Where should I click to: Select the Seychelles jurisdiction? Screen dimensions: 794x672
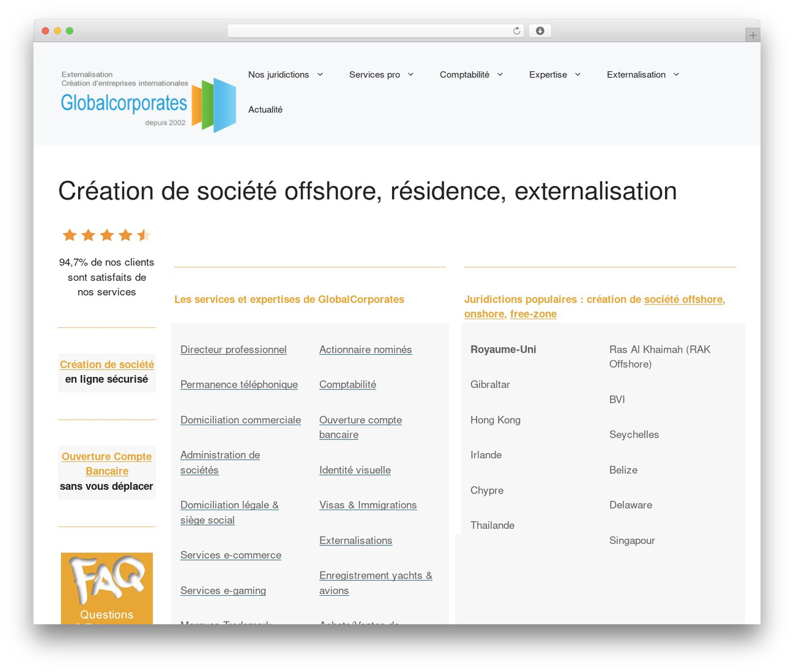tap(634, 435)
